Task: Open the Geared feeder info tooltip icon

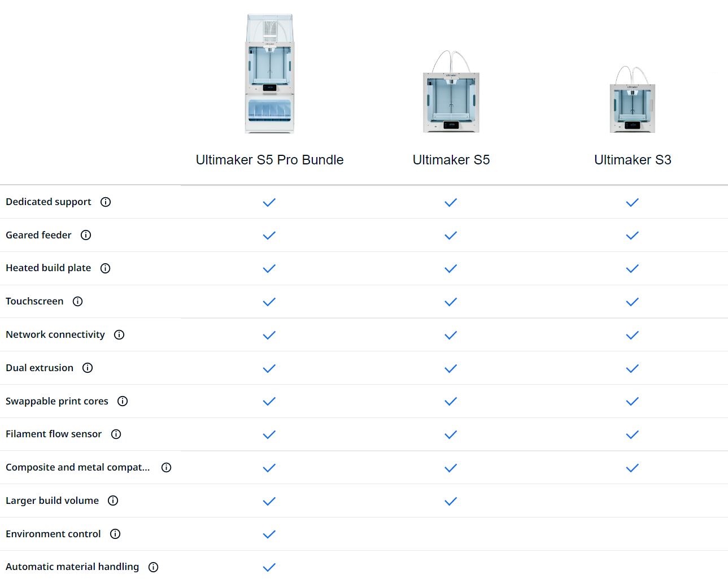Action: (x=86, y=235)
